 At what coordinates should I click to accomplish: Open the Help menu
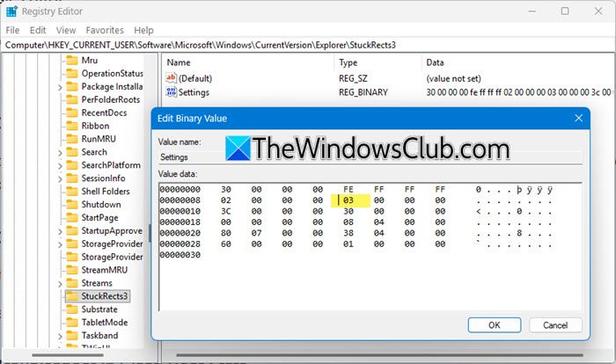tap(143, 30)
